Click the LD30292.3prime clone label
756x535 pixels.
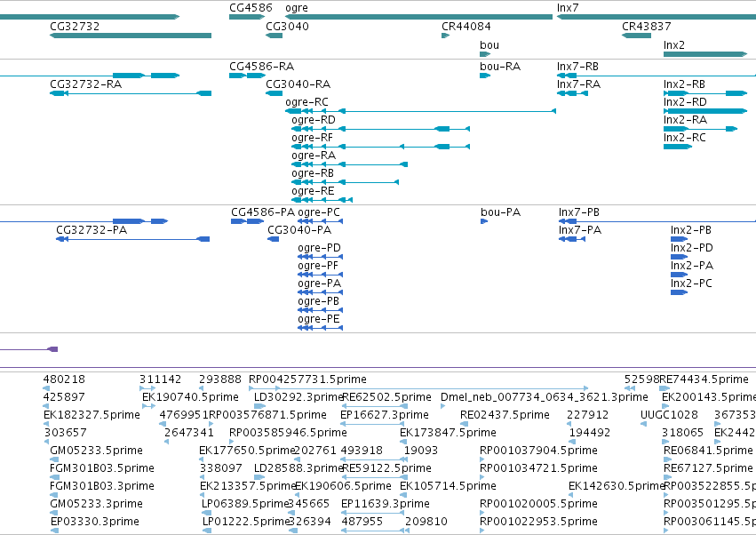[x=298, y=396]
